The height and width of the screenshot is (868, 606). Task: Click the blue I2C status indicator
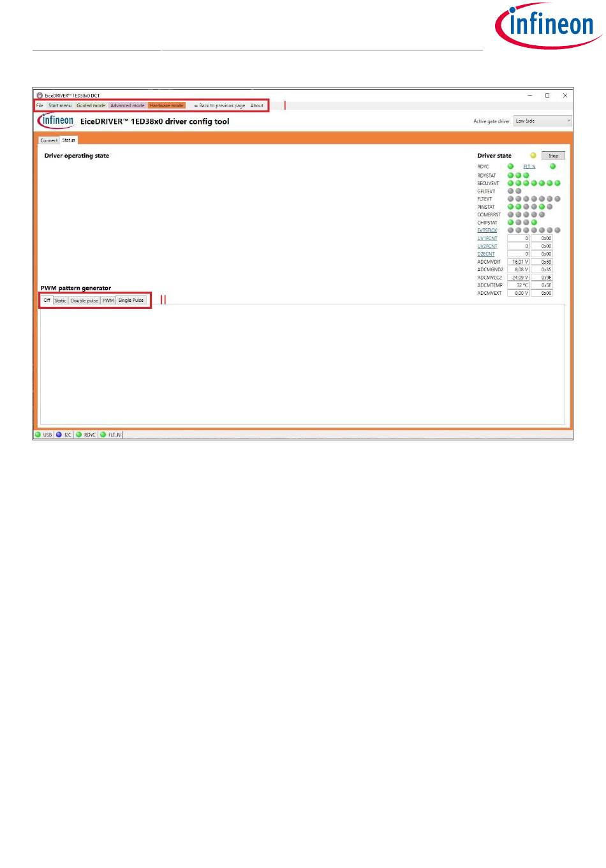point(59,435)
